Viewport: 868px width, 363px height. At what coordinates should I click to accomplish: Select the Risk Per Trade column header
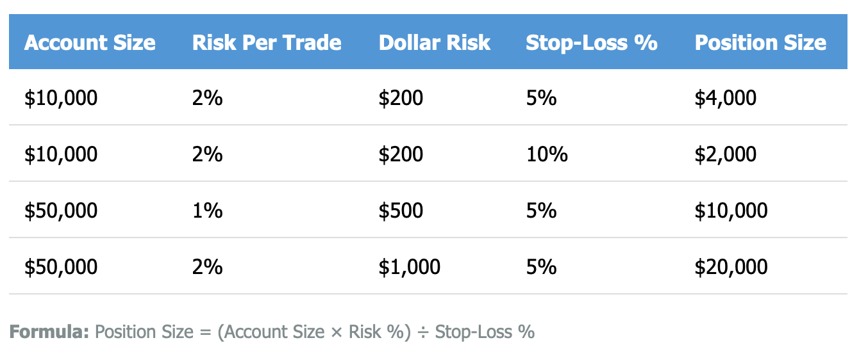(x=267, y=43)
